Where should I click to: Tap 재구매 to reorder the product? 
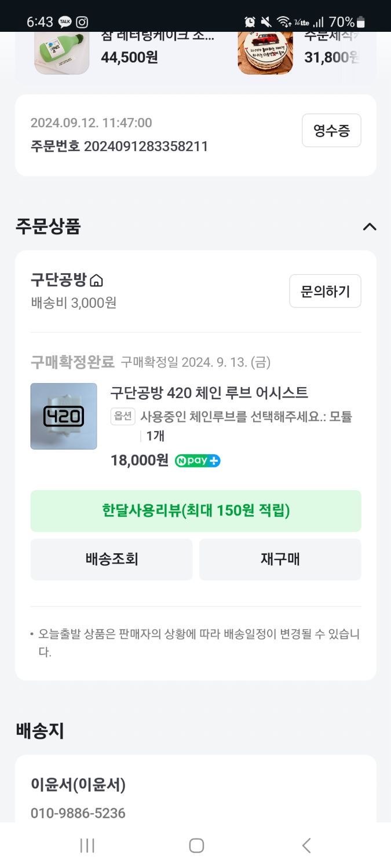coord(280,559)
